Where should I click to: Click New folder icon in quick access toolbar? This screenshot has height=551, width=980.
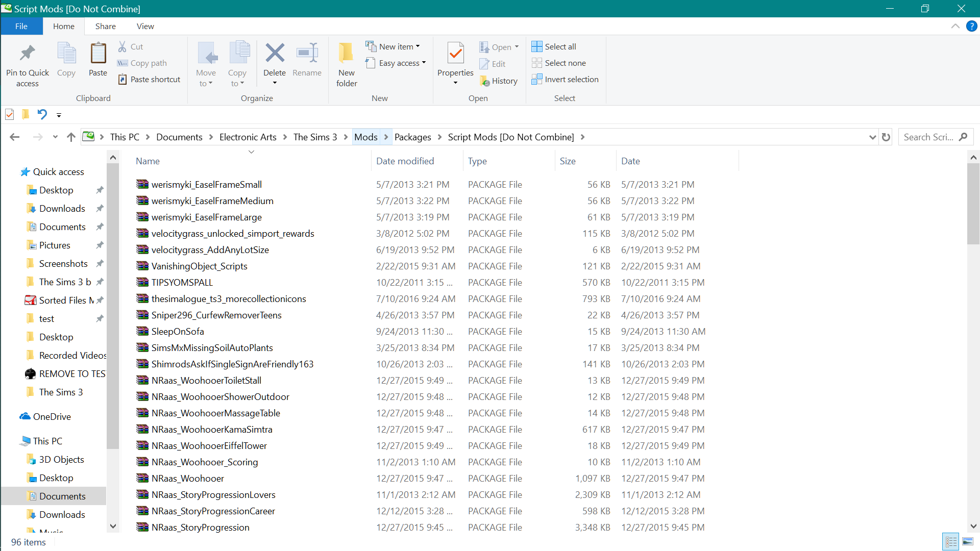coord(26,114)
